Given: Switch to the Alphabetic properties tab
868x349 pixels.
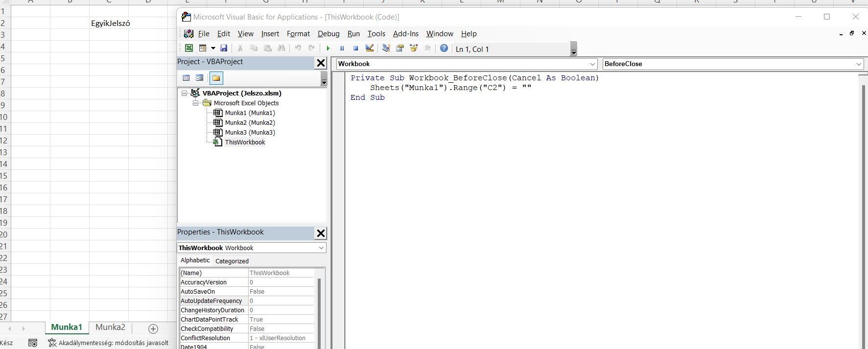Looking at the screenshot, I should tap(195, 260).
